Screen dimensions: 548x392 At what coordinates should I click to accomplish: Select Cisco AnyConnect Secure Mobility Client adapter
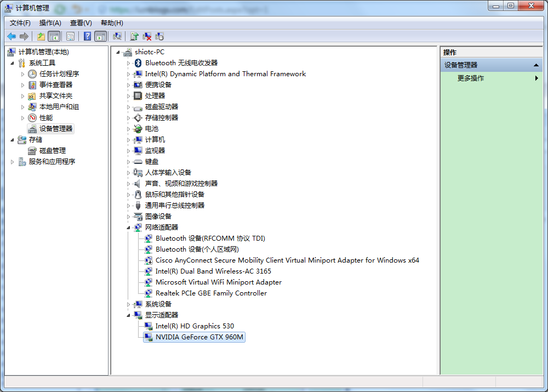[x=287, y=260]
